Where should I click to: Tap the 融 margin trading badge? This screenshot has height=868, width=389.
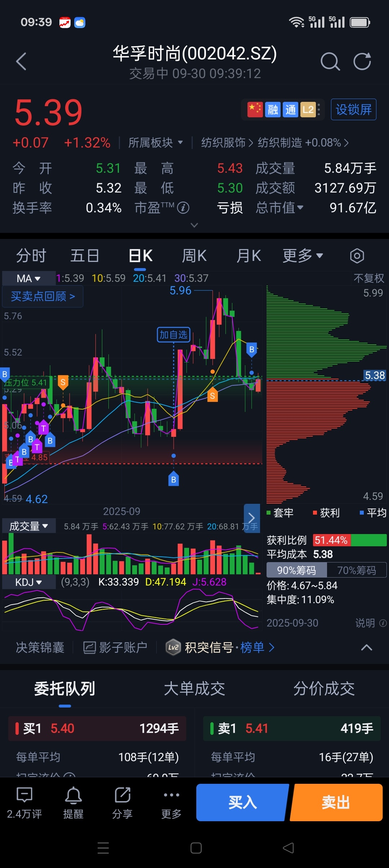(273, 109)
